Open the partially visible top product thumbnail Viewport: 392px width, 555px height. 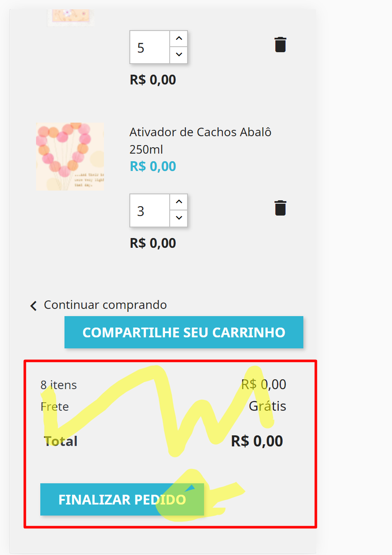click(71, 18)
